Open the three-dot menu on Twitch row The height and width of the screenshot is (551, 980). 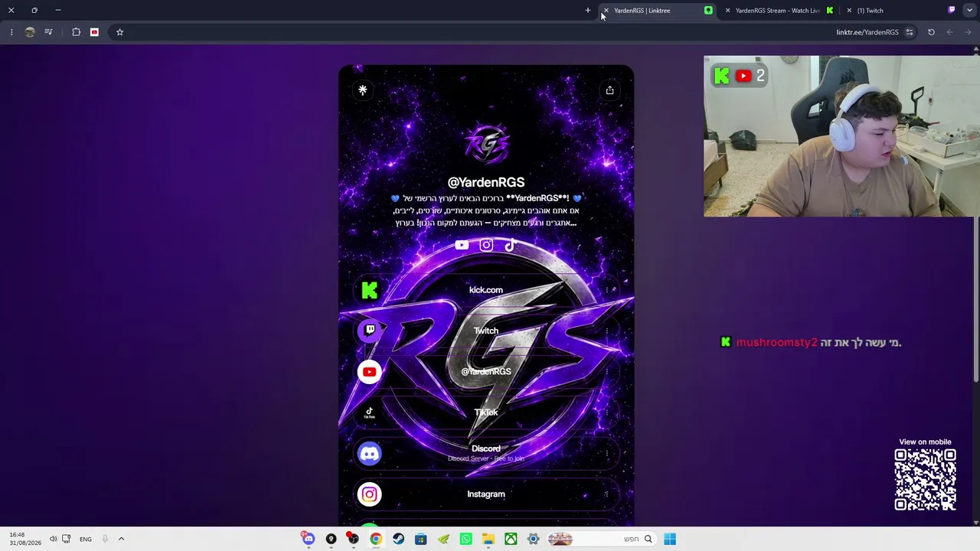click(606, 331)
